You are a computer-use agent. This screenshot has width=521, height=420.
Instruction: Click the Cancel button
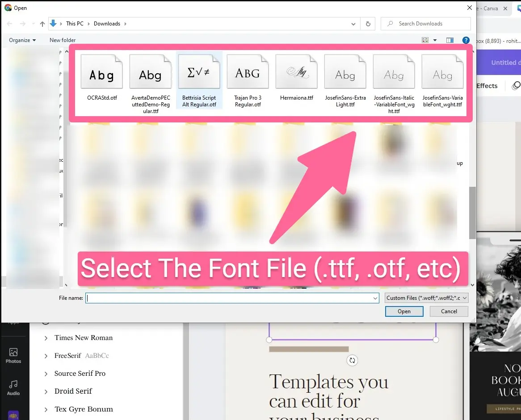(x=449, y=311)
